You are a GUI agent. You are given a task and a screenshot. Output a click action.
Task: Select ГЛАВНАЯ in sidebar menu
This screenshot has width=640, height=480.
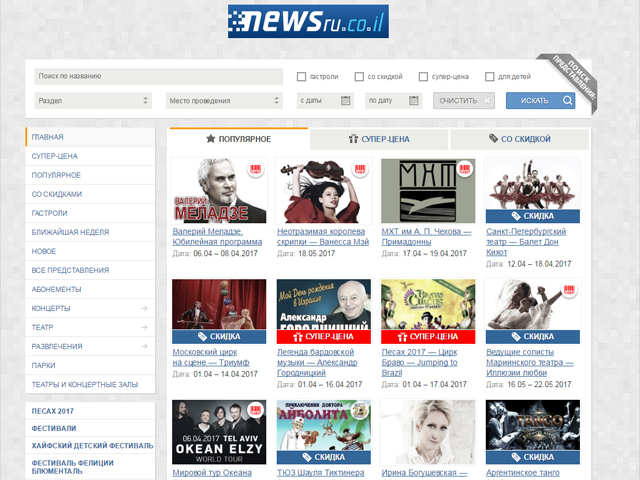90,137
